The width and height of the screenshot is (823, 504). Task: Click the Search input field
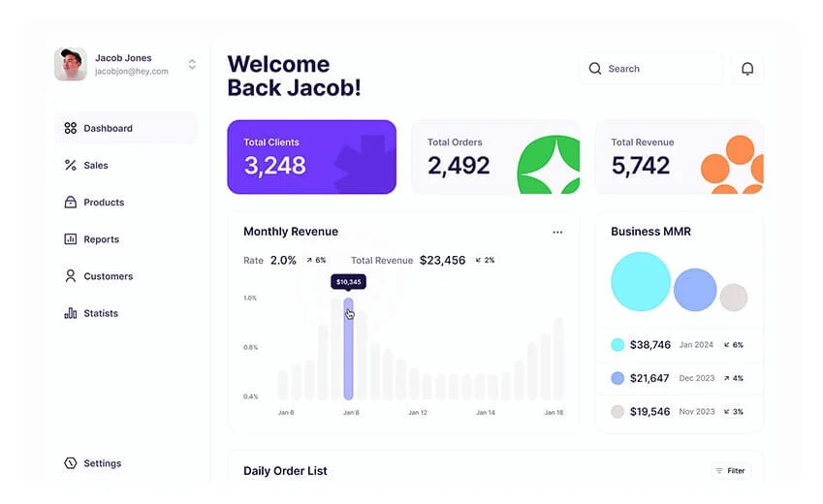click(659, 69)
